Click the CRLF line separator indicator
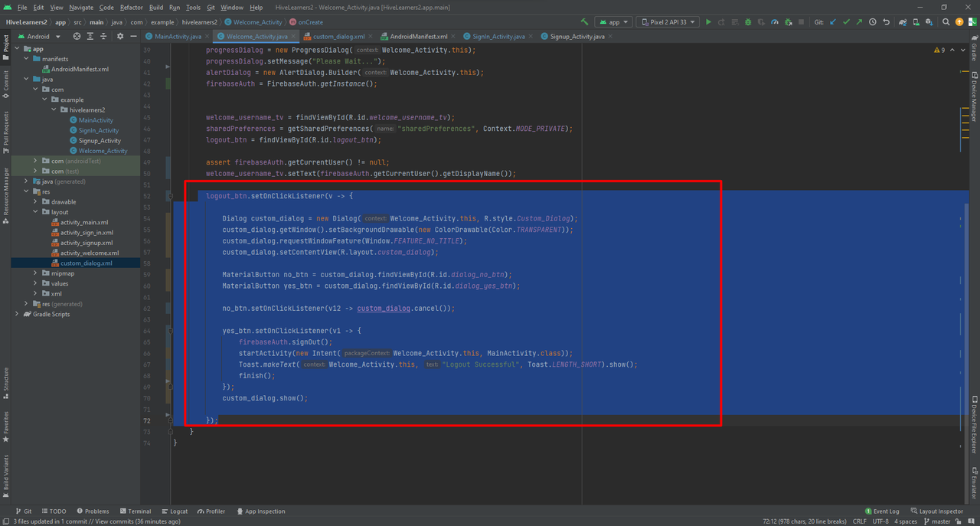This screenshot has height=526, width=980. (860, 521)
